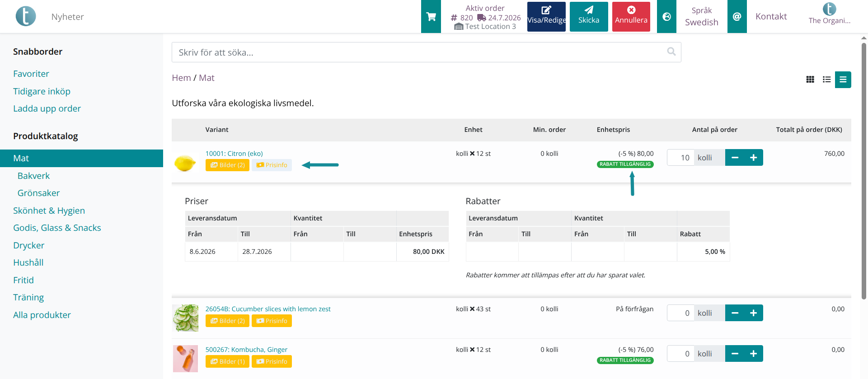
Task: Click the Citron lemon thumbnail
Action: 185,163
